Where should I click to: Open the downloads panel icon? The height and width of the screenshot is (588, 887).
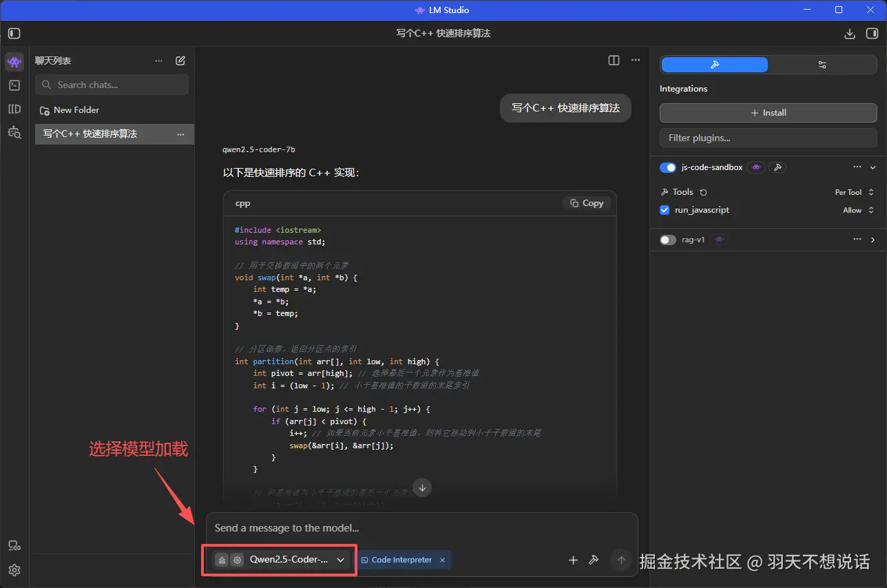tap(850, 33)
